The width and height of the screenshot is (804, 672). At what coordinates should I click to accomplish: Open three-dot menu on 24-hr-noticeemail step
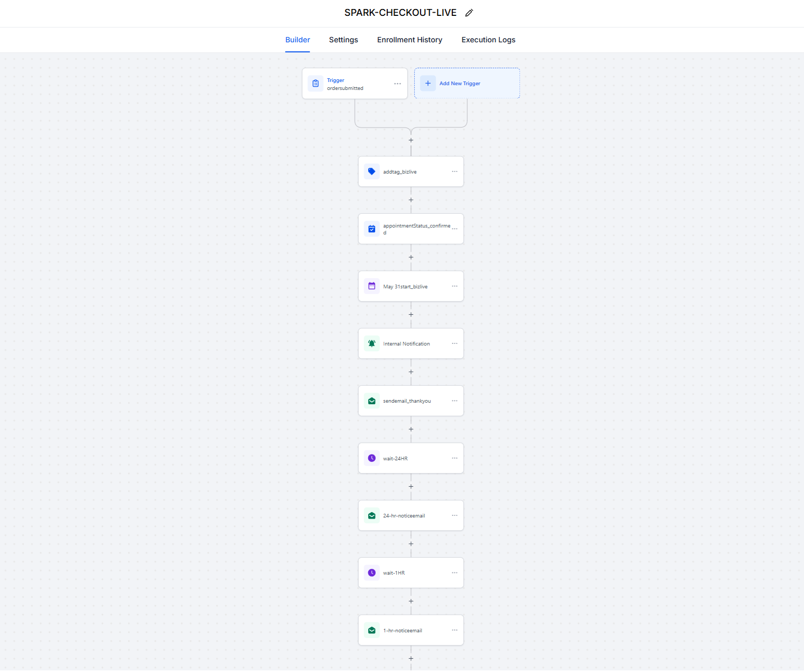coord(454,515)
